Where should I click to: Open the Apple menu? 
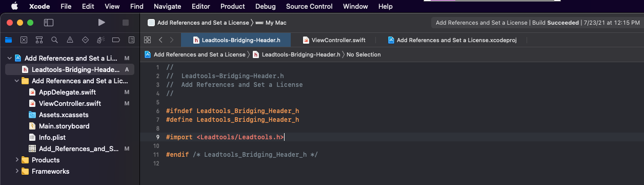point(14,6)
